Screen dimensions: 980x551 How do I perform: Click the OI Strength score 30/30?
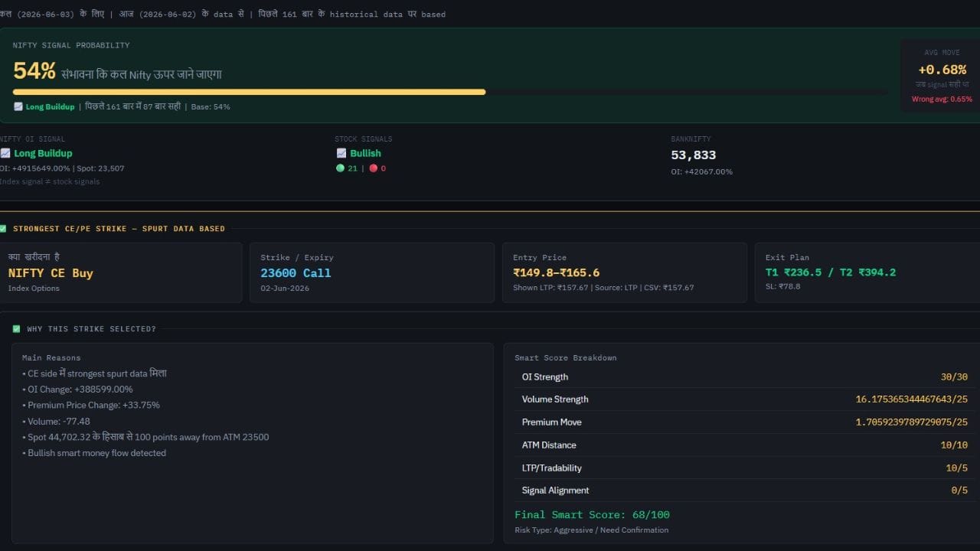point(954,377)
